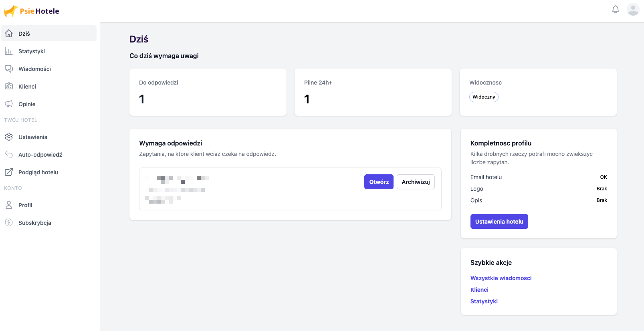
Task: Click the notification bell icon
Action: [616, 9]
